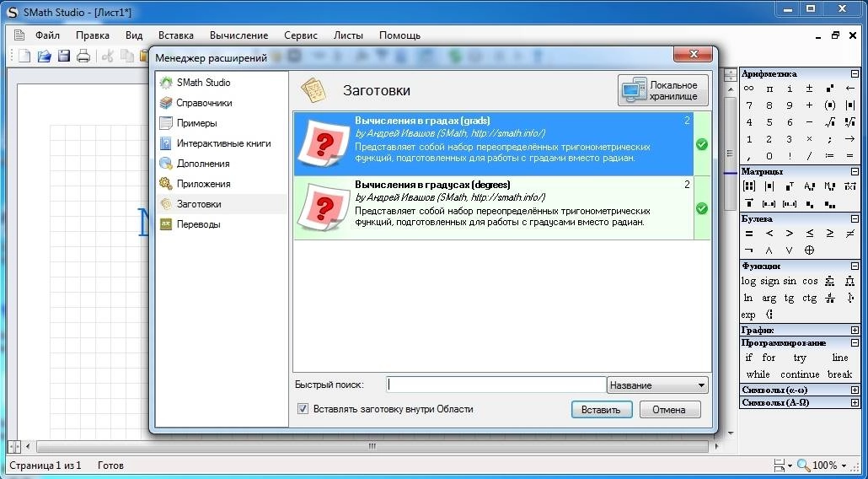Insert the matrix transpose operator
Image resolution: width=868 pixels, height=479 pixels.
pyautogui.click(x=790, y=186)
